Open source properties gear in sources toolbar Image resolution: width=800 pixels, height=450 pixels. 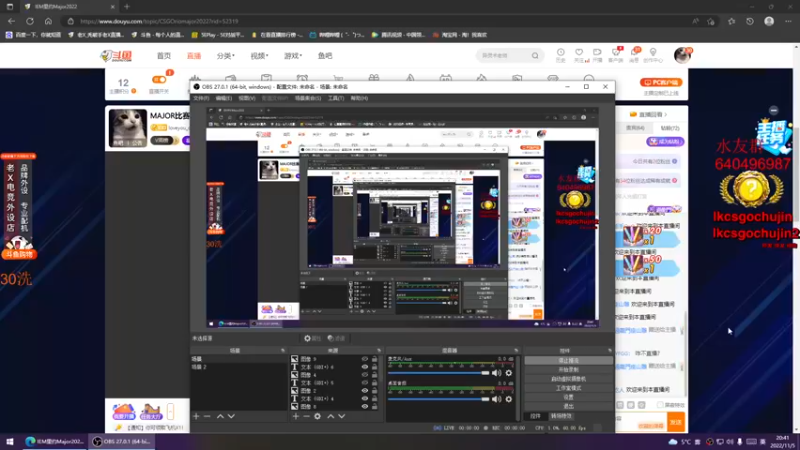[317, 416]
